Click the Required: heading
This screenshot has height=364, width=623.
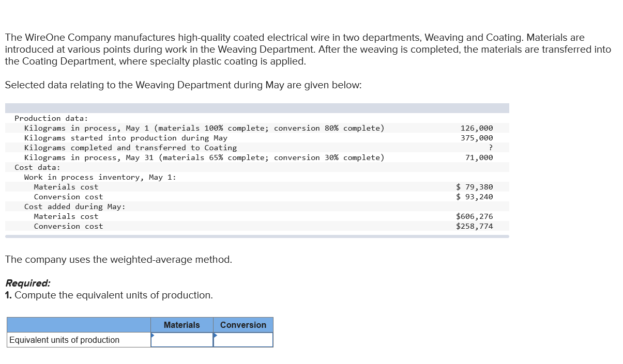(x=27, y=283)
